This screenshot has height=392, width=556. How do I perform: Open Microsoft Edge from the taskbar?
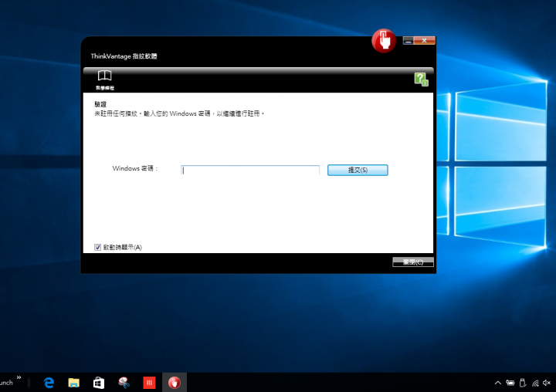click(x=49, y=383)
